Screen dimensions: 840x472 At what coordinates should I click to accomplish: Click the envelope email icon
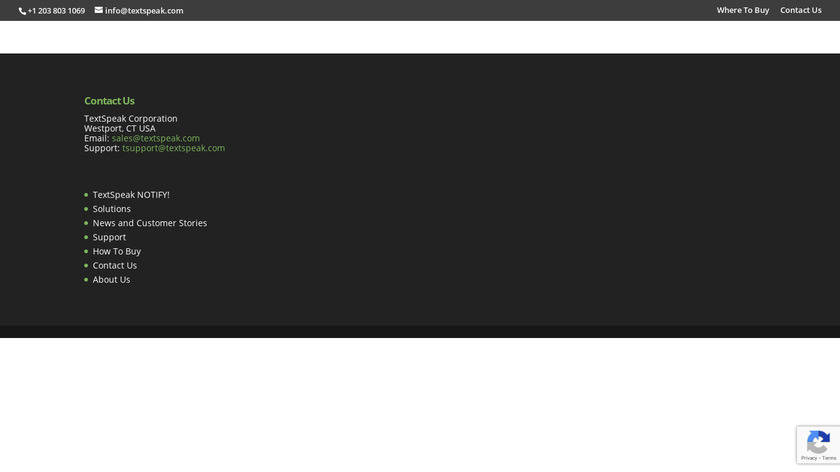99,10
